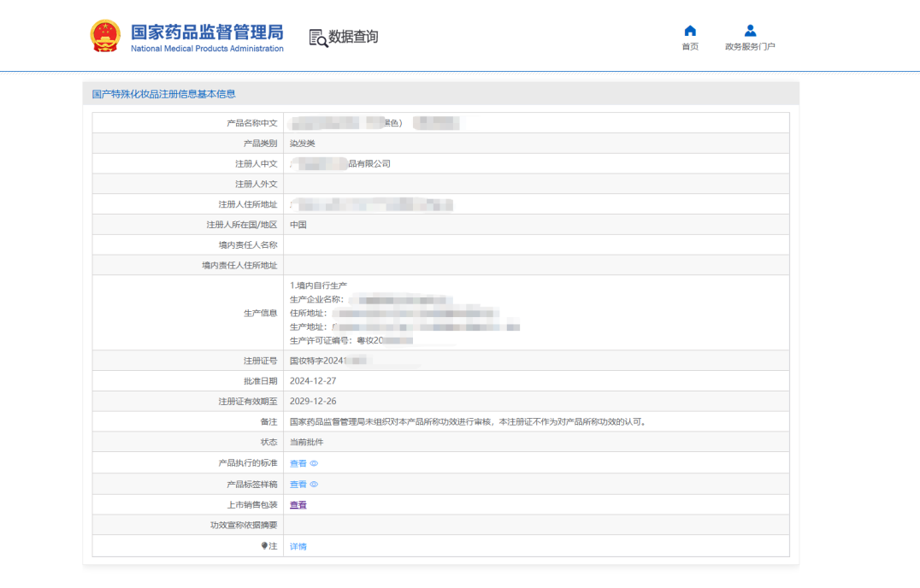
Task: Click the 批准日期 value 2024-12-27
Action: [312, 381]
